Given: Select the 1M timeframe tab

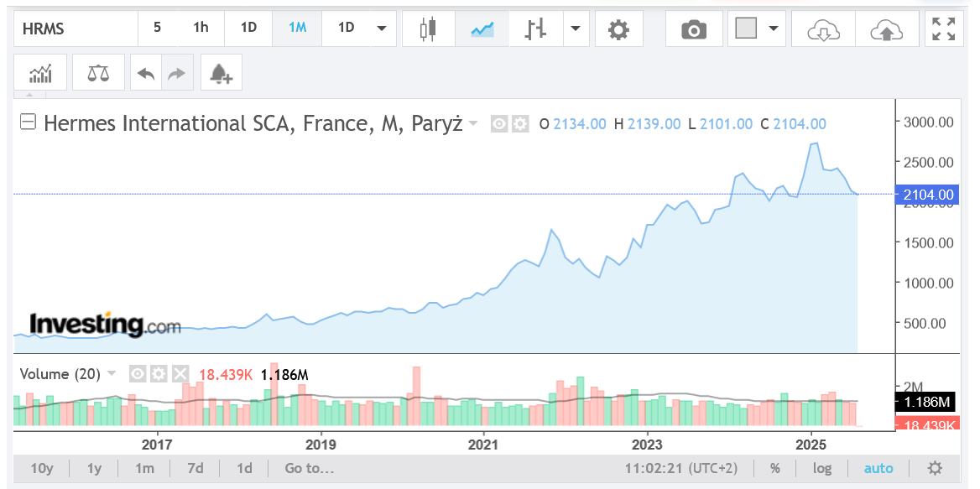Looking at the screenshot, I should point(297,28).
